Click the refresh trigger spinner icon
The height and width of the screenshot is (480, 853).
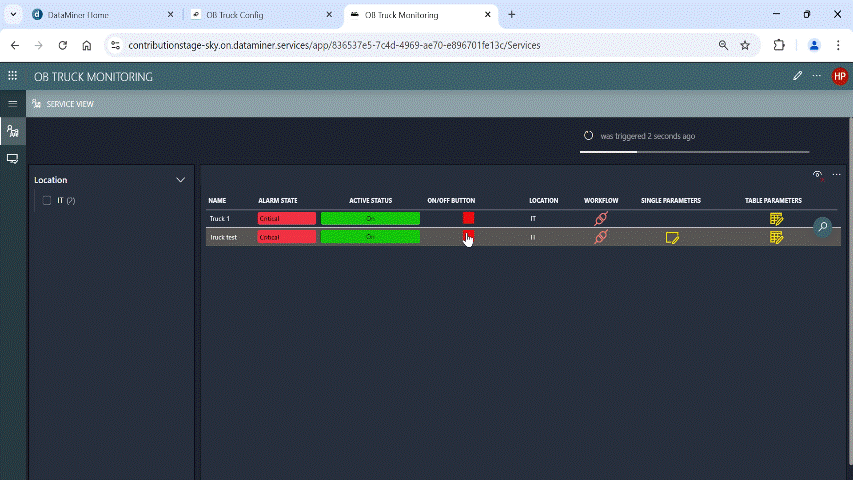(x=588, y=136)
